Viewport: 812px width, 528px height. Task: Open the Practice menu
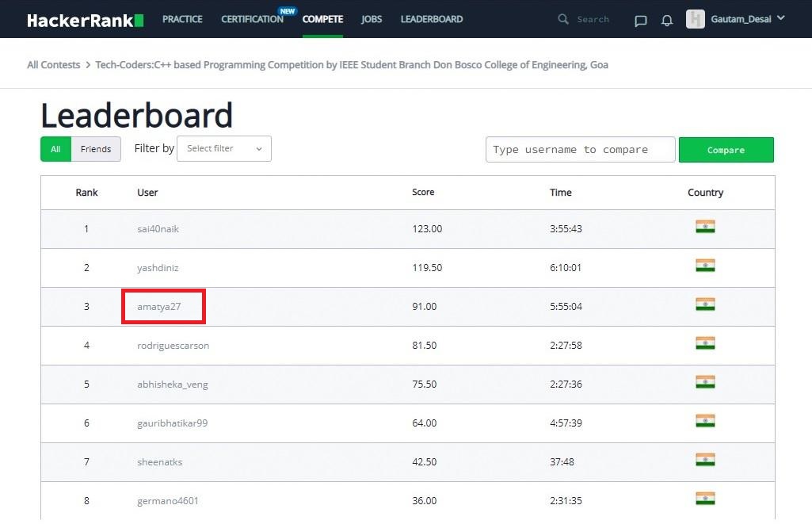tap(182, 19)
